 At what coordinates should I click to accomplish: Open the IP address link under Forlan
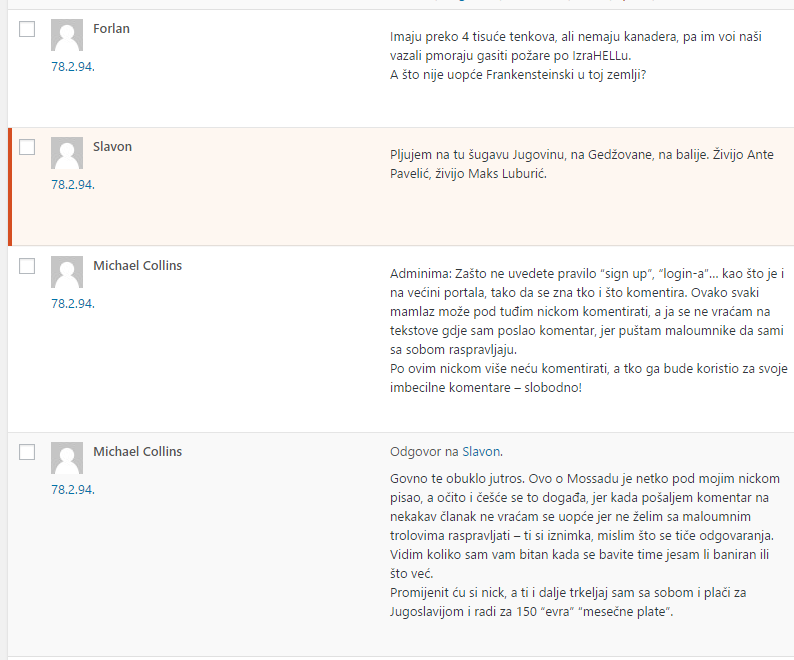click(x=72, y=67)
